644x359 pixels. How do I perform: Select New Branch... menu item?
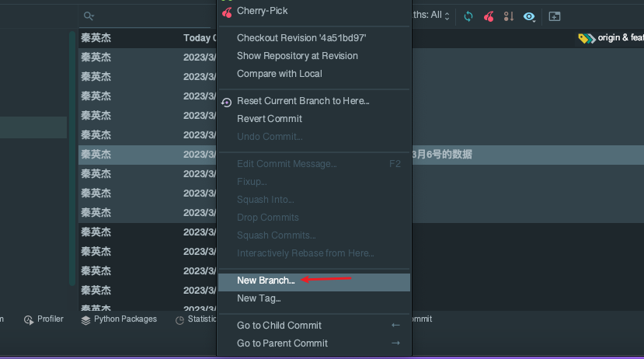point(266,281)
